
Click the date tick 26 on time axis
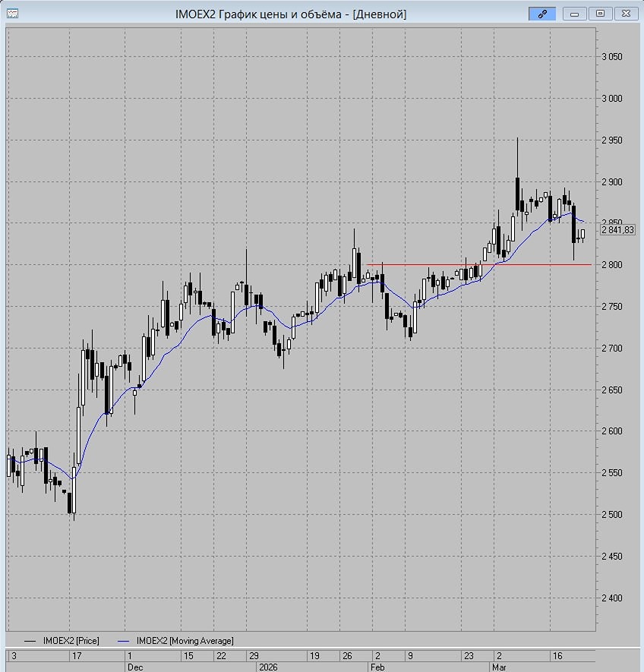[x=347, y=656]
